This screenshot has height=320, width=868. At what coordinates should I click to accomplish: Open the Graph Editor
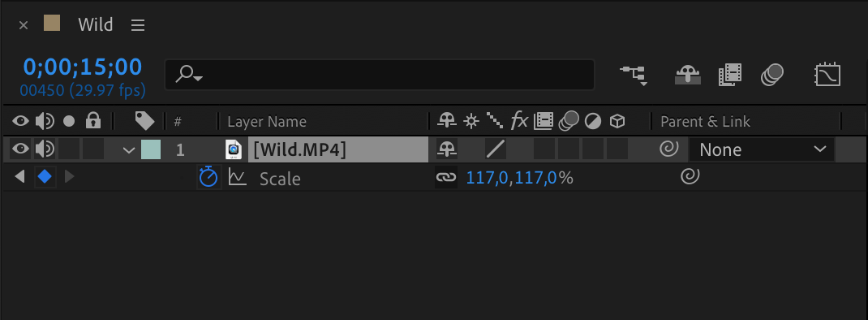coord(827,75)
